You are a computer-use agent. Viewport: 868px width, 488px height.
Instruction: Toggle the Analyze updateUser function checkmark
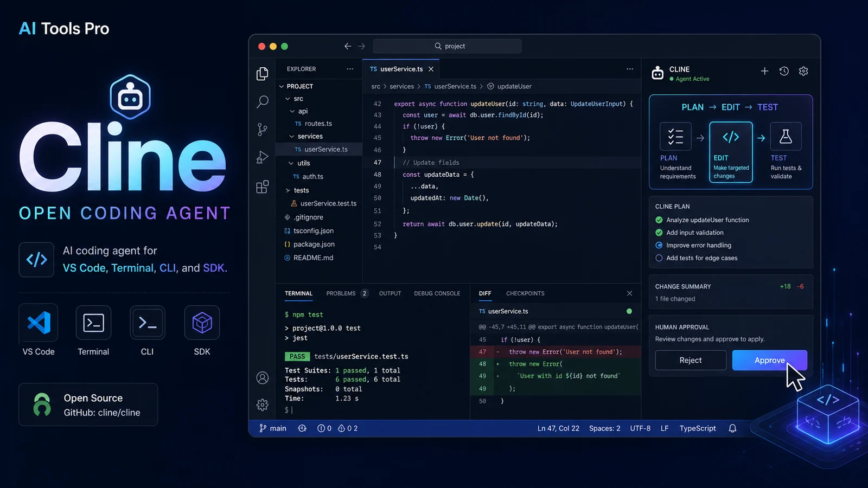659,220
